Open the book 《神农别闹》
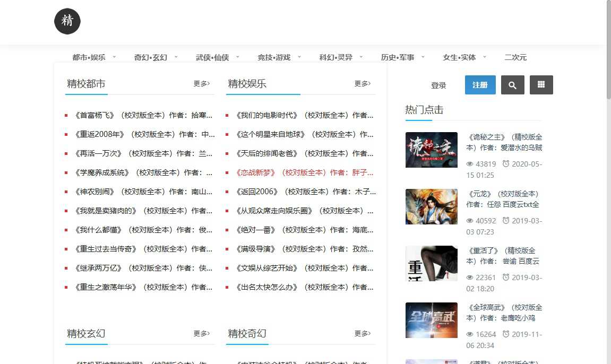Image resolution: width=611 pixels, height=364 pixels. [x=143, y=192]
